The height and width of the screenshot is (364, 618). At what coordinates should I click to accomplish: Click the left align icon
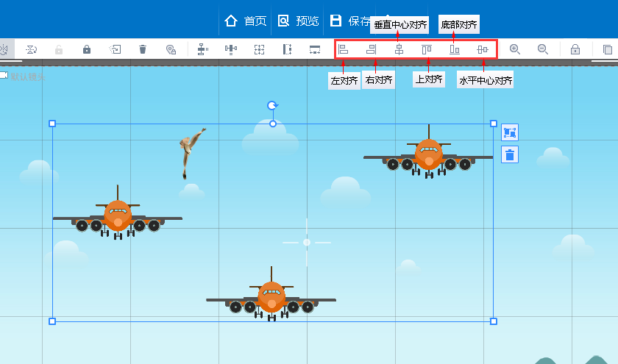pyautogui.click(x=343, y=49)
